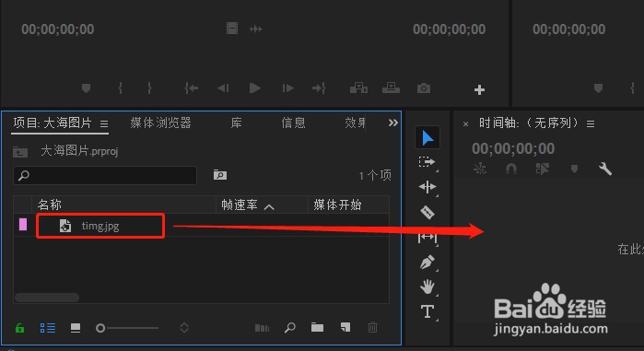Click pink label swatch of timg.jpg

pos(23,225)
